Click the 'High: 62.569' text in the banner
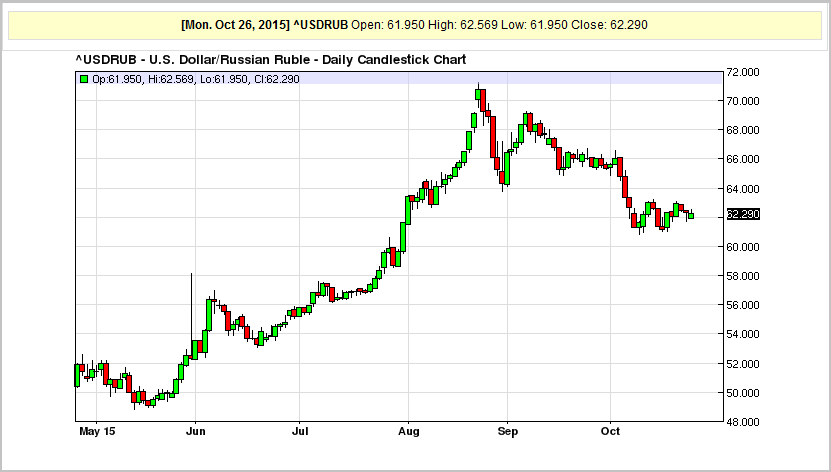831x472 pixels. click(463, 25)
